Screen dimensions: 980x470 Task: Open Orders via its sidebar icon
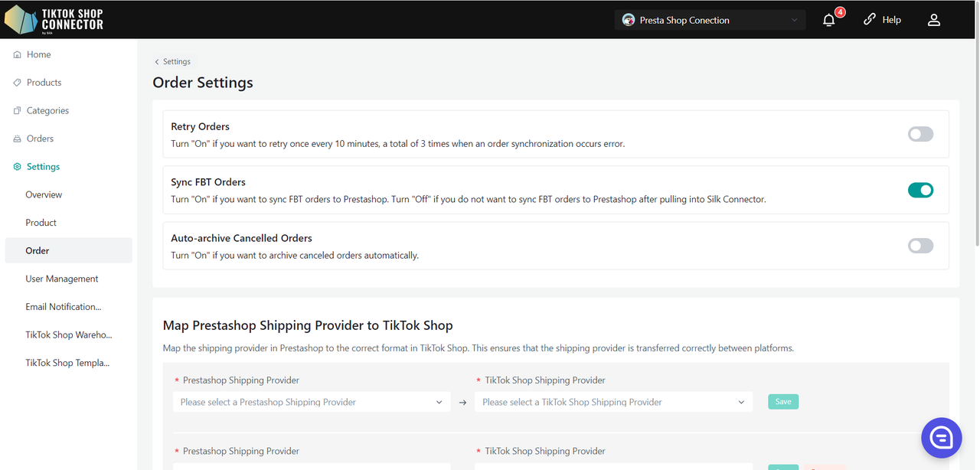point(17,139)
